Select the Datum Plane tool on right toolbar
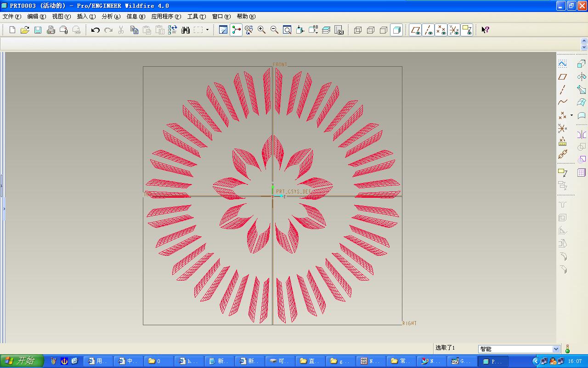588x368 pixels. (x=563, y=76)
